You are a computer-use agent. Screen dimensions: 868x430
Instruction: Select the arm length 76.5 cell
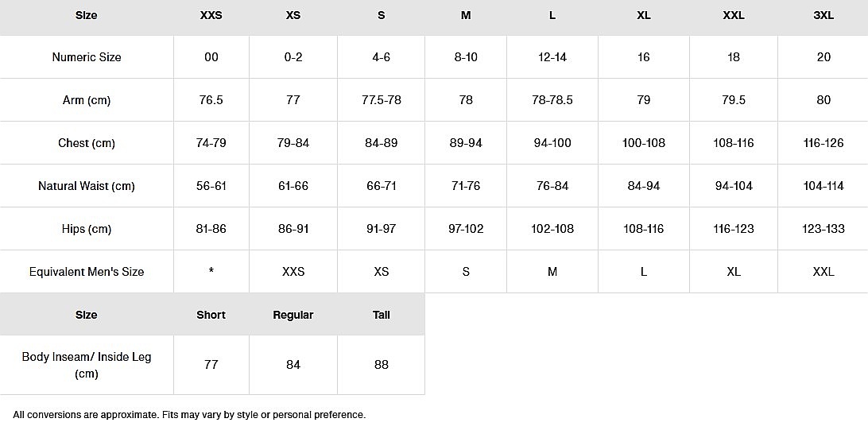point(211,100)
